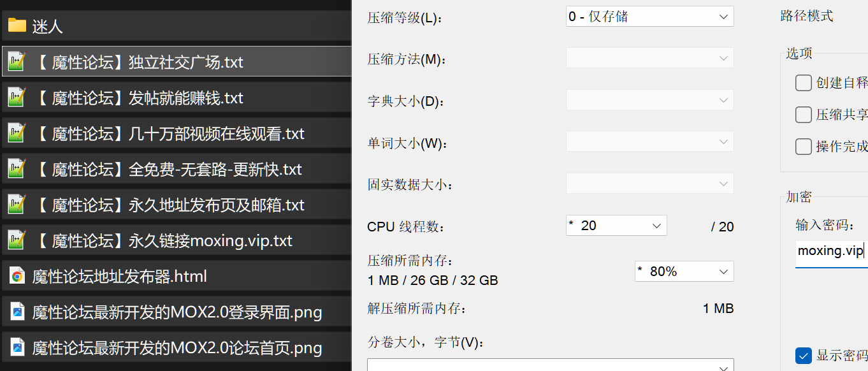Image resolution: width=868 pixels, height=371 pixels.
Task: Expand the 分卷大小 combo box
Action: pos(551,366)
